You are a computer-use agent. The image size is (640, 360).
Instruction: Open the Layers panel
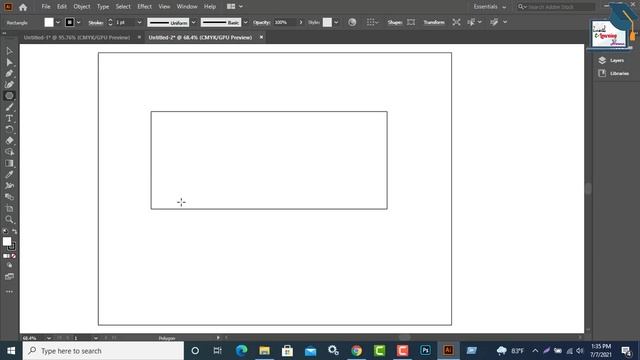(x=611, y=60)
